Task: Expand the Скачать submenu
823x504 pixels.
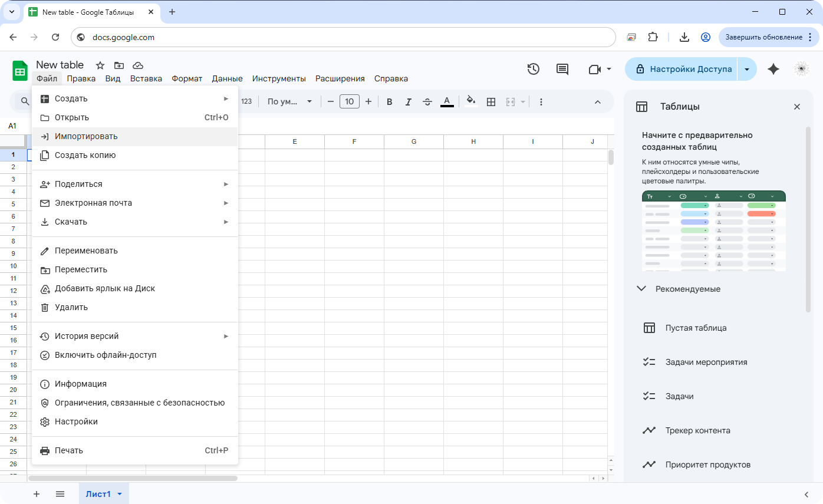Action: point(135,222)
